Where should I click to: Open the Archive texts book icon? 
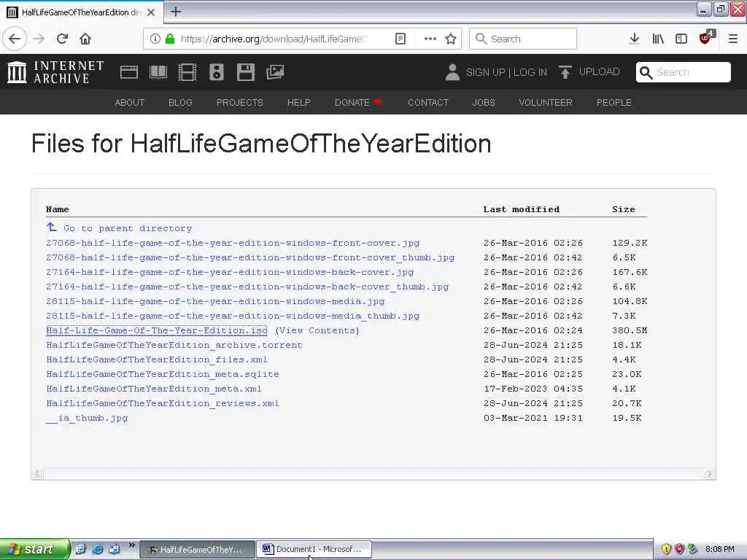click(x=158, y=72)
